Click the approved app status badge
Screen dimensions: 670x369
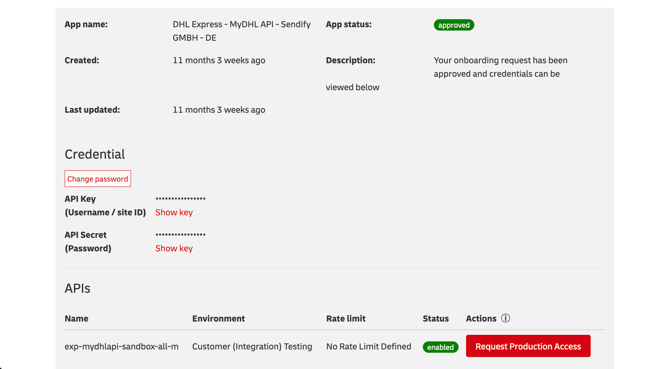[454, 25]
